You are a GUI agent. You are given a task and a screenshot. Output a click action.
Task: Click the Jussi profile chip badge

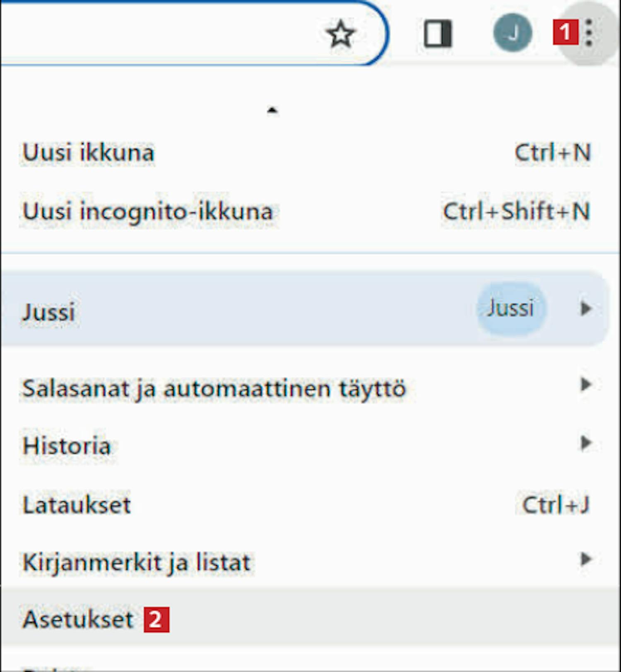[511, 308]
